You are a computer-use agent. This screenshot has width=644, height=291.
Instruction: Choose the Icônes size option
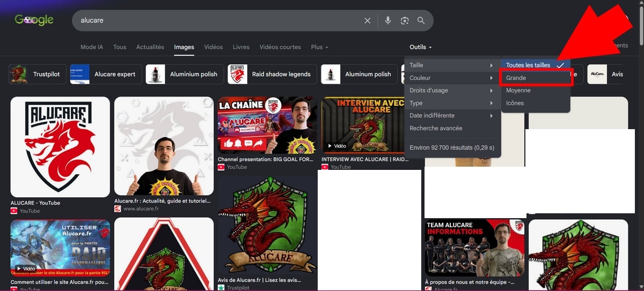pos(536,103)
